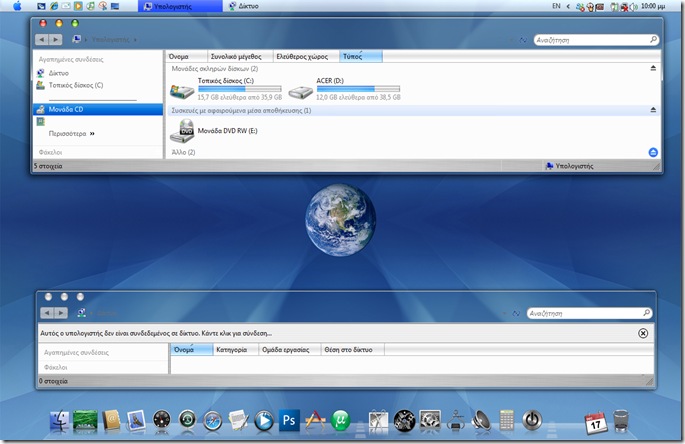Open System Preferences gear icon in dock
The height and width of the screenshot is (444, 685).
[430, 421]
